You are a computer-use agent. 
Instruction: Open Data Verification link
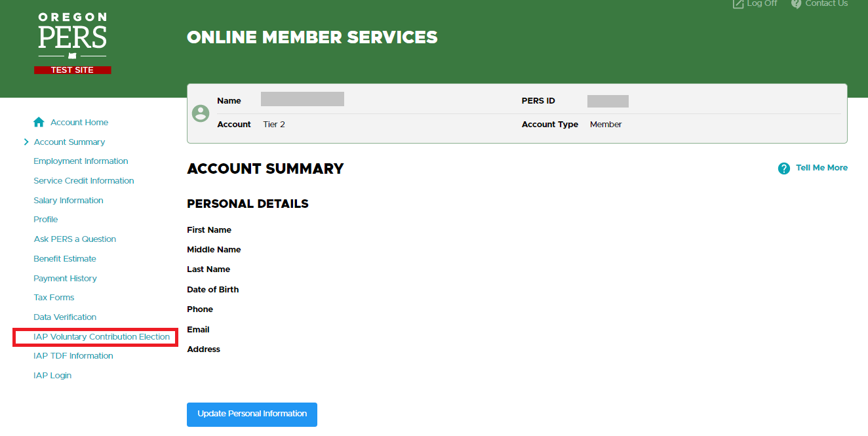(65, 317)
